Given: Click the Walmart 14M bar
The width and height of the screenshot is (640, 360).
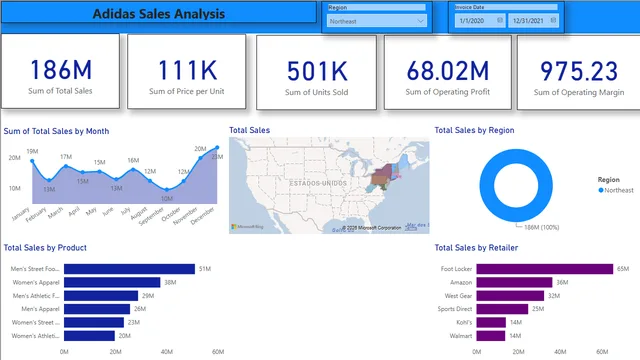Looking at the screenshot, I should coord(491,336).
